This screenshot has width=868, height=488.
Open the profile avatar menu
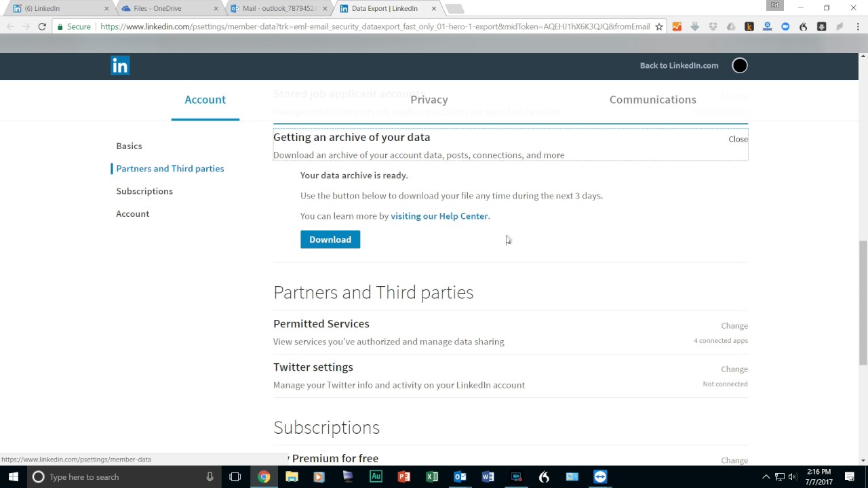click(740, 66)
